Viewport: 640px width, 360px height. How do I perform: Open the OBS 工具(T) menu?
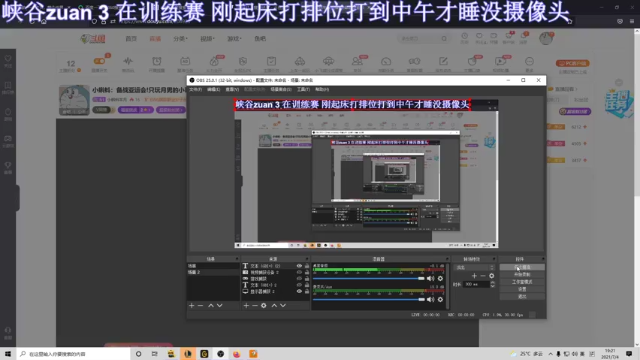[303, 89]
